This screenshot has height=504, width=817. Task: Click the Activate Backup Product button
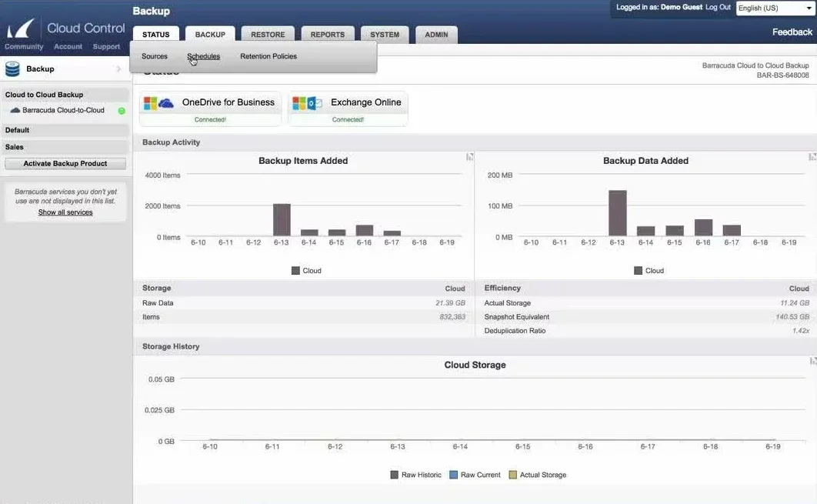pos(65,164)
